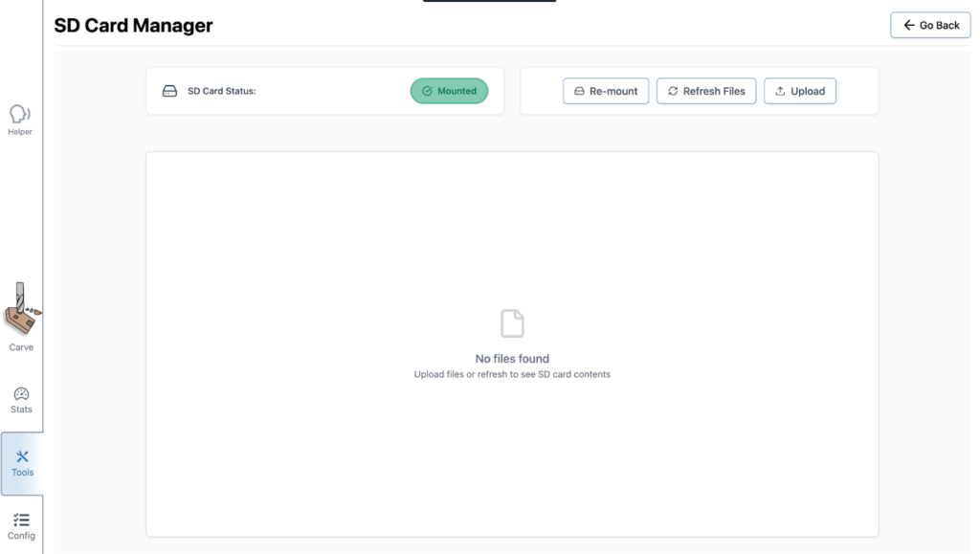Open the Stats gauge icon
Image resolution: width=980 pixels, height=554 pixels.
click(21, 393)
